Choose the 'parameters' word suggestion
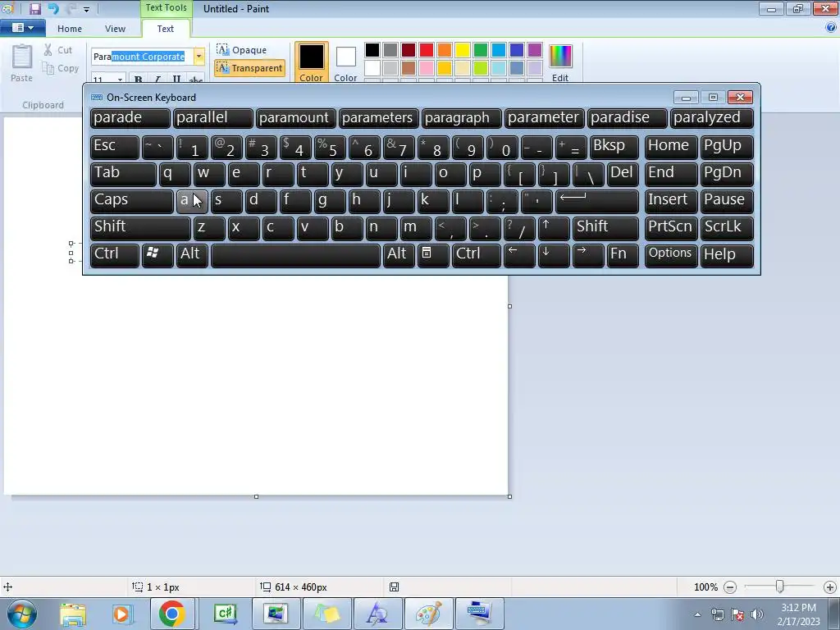 click(379, 118)
